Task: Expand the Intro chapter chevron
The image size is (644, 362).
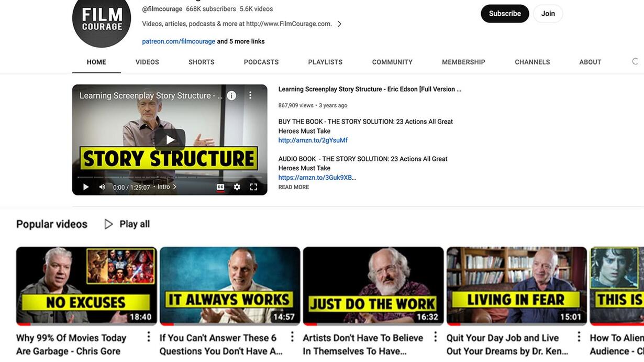Action: tap(175, 187)
